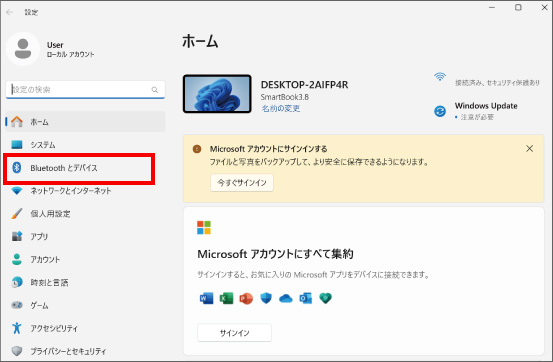
Task: Click the Wi-Fi connected status icon
Action: [440, 77]
